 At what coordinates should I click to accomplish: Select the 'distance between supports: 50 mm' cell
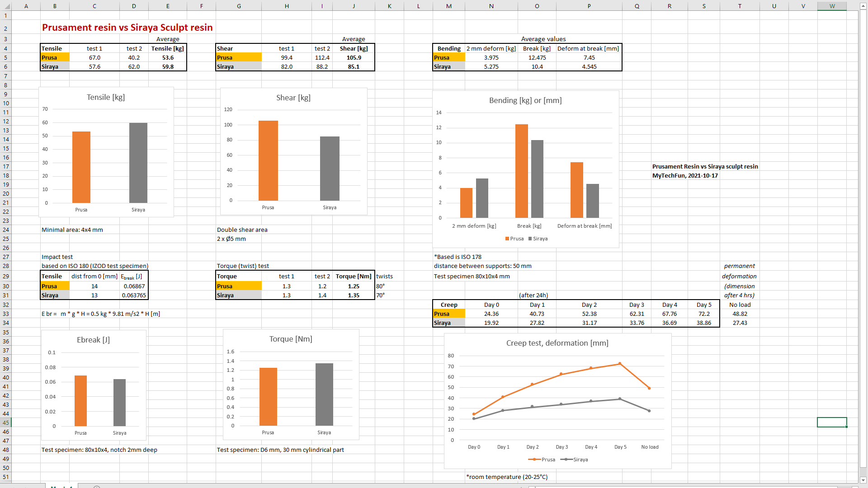(x=482, y=266)
